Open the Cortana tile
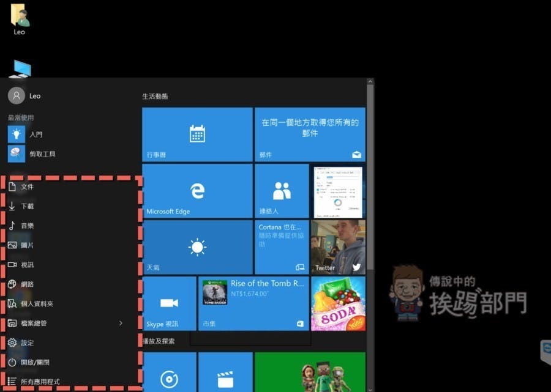Image resolution: width=551 pixels, height=392 pixels. point(282,247)
